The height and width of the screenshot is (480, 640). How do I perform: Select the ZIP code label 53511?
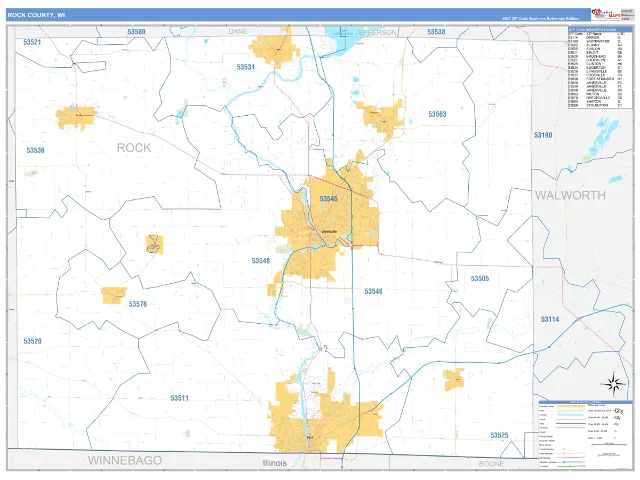180,398
